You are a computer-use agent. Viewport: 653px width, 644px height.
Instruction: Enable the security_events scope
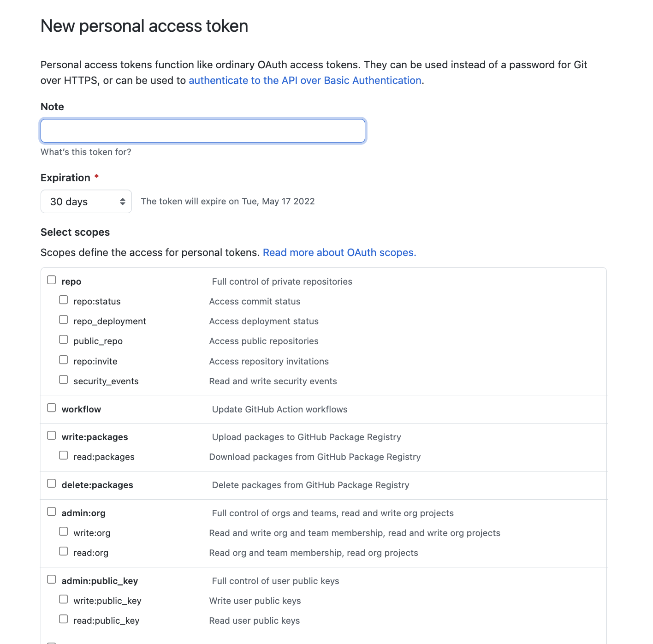(64, 380)
